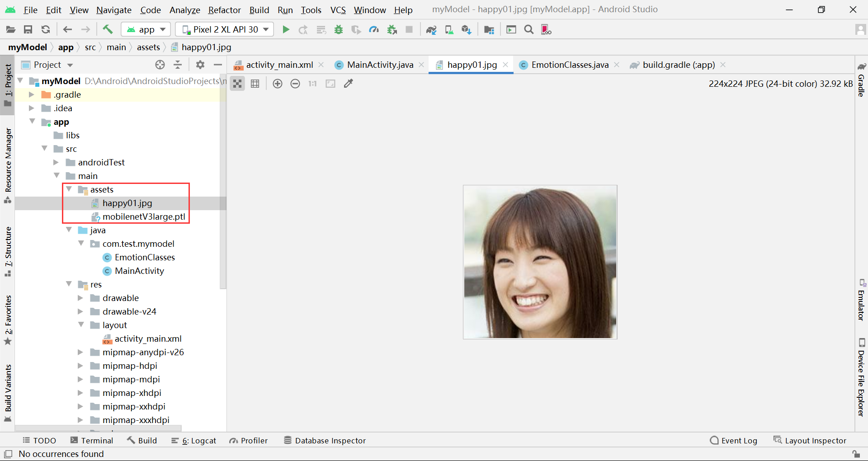Toggle chessboard transparency background
Image resolution: width=868 pixels, height=461 pixels.
237,84
